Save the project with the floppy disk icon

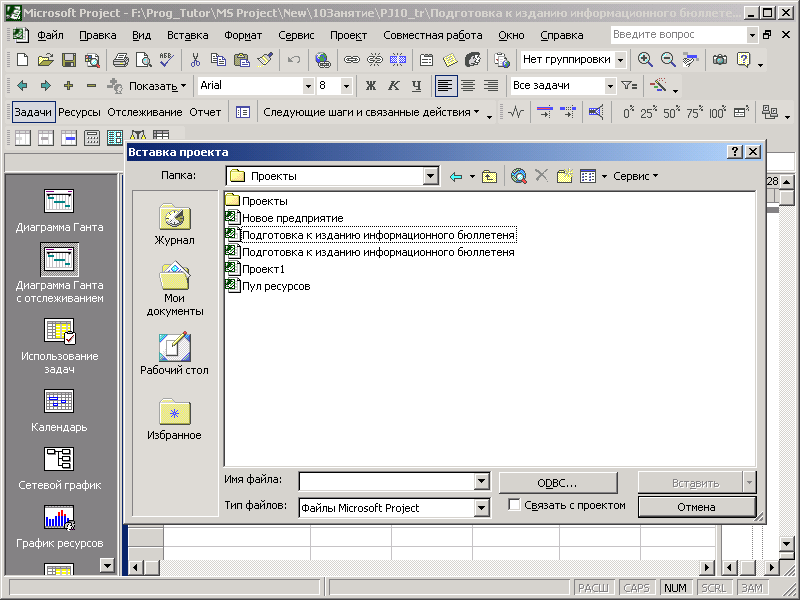[x=69, y=60]
